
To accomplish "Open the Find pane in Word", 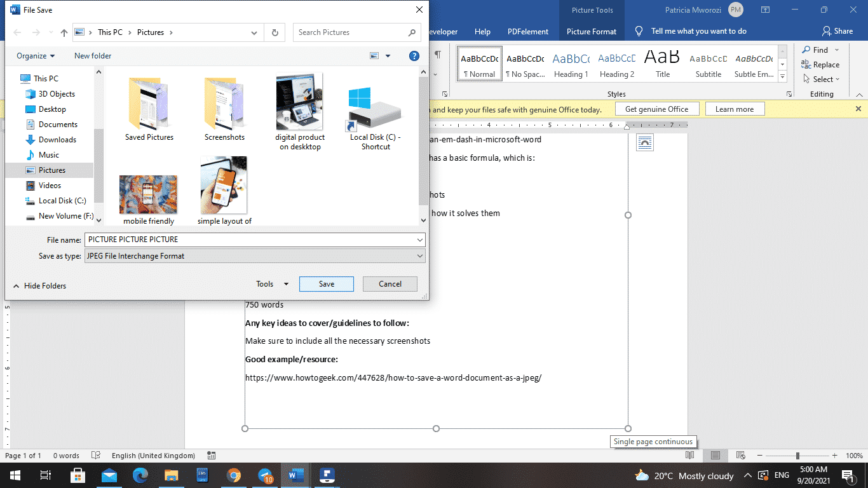I will (x=820, y=50).
